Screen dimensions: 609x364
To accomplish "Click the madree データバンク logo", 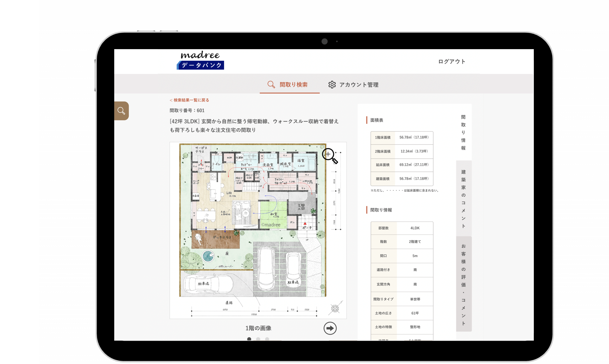I will (x=200, y=60).
